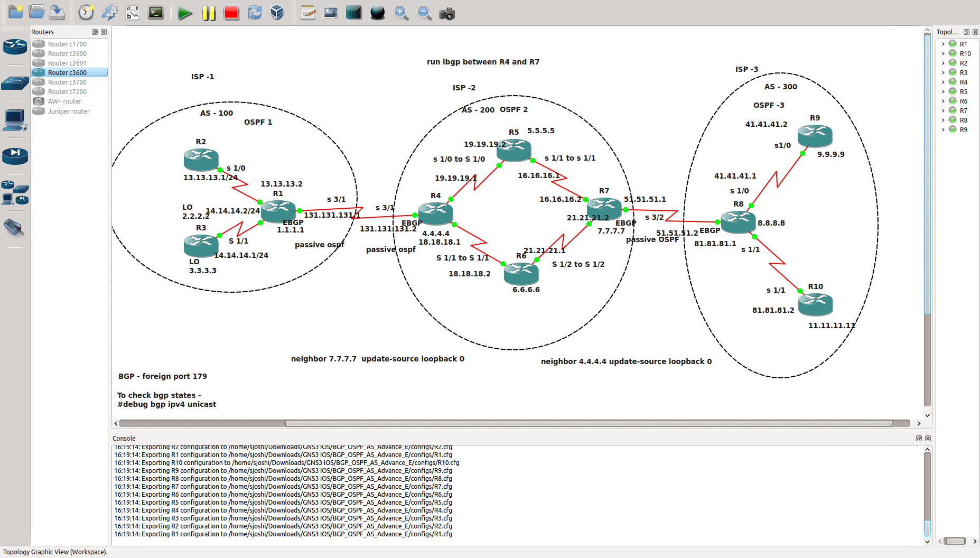Open a console with the terminal icon
The image size is (980, 558).
(x=155, y=13)
